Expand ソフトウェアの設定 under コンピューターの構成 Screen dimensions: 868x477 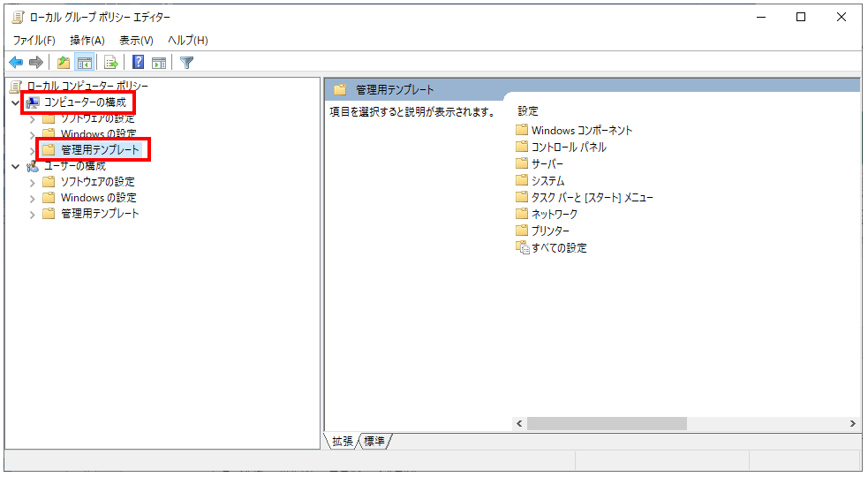[x=32, y=119]
